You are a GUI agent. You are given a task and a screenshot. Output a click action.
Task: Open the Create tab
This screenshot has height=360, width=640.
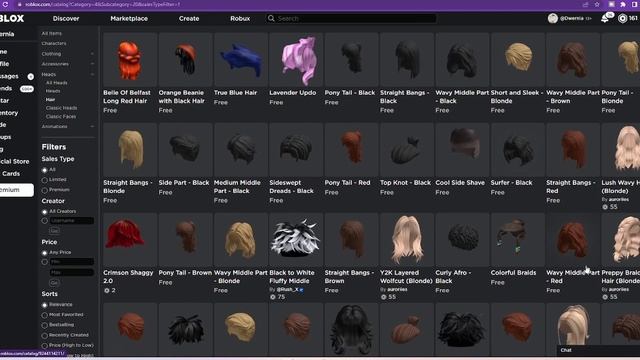click(x=189, y=18)
